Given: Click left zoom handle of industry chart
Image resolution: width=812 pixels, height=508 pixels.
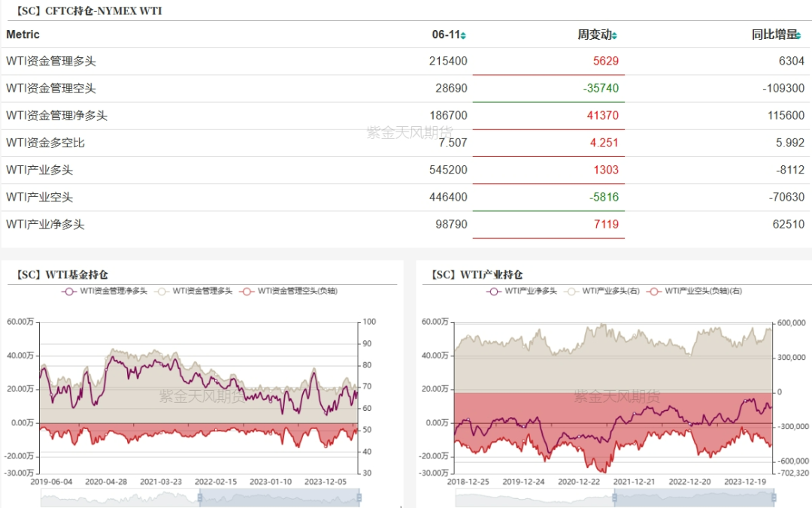Looking at the screenshot, I should [x=614, y=497].
